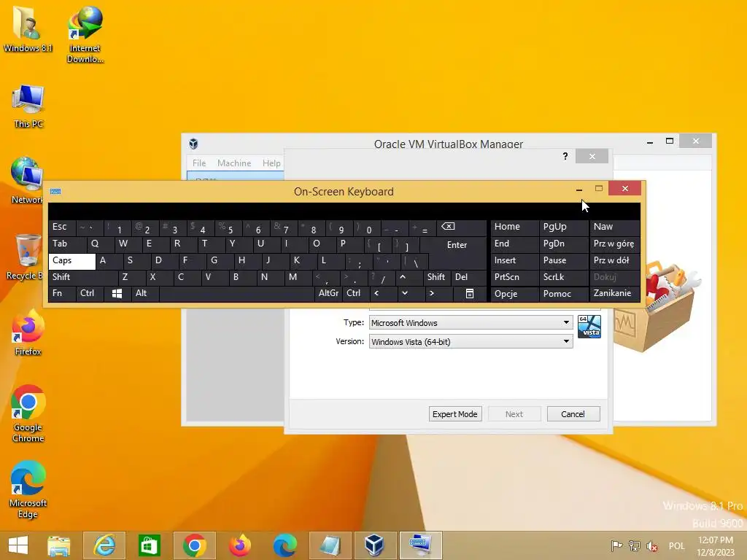
Task: Open Chrome from the taskbar
Action: [194, 545]
